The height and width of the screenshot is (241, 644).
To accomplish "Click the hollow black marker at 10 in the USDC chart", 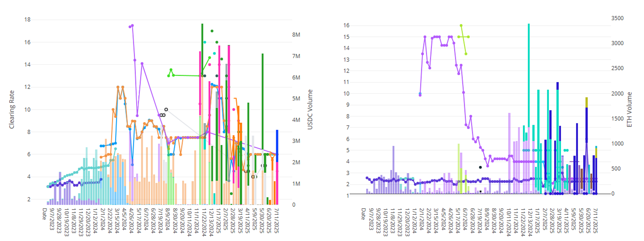I will (x=166, y=109).
